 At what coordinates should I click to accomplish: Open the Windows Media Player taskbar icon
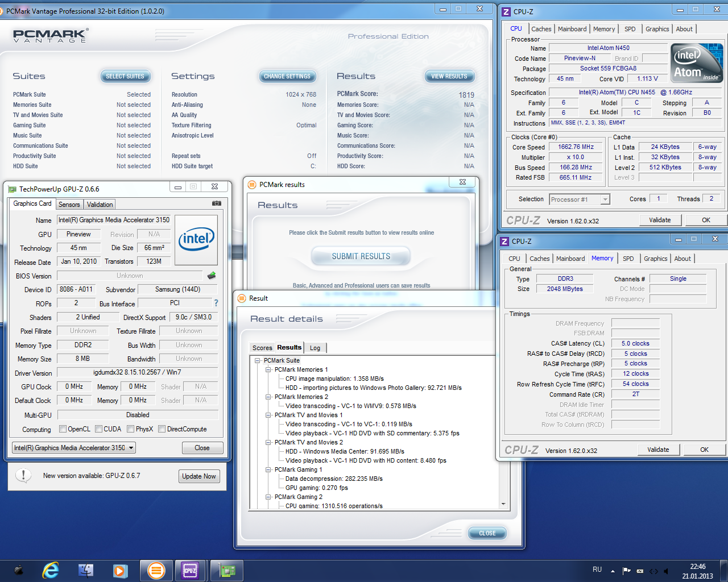pos(120,570)
